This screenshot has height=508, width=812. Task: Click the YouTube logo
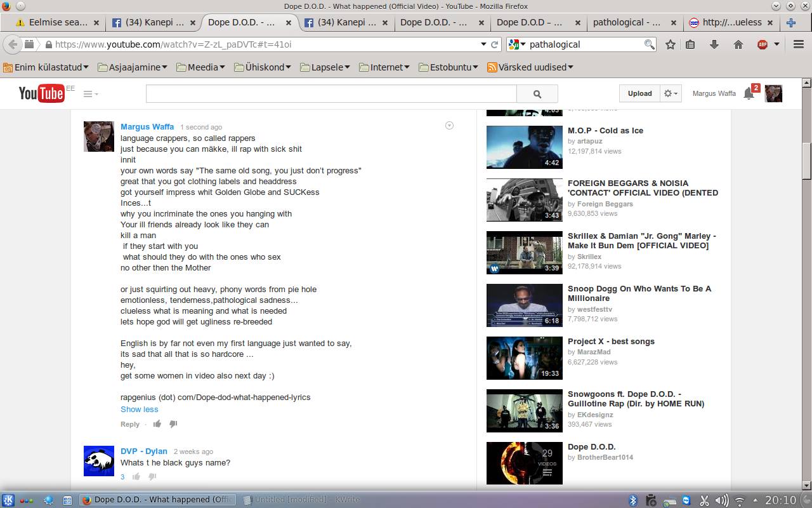coord(41,93)
